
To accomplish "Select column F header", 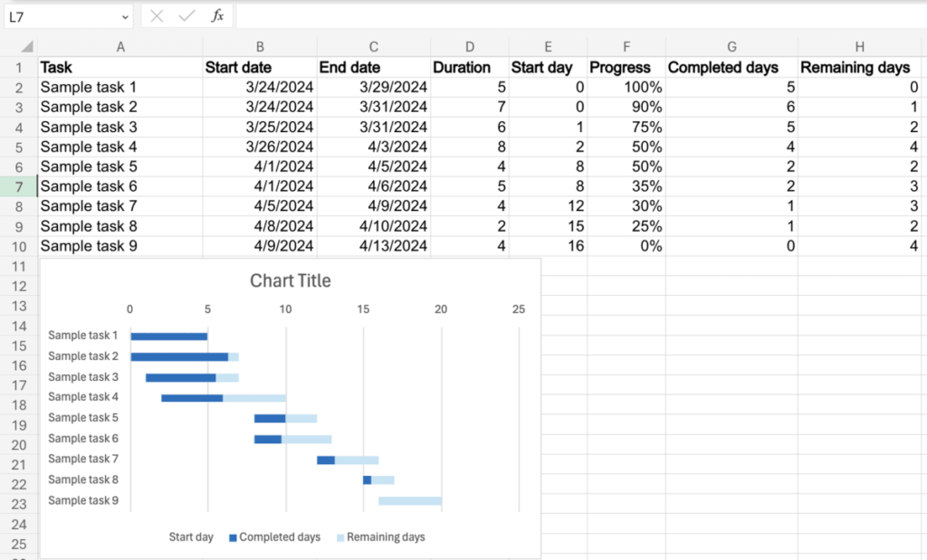I will tap(626, 47).
